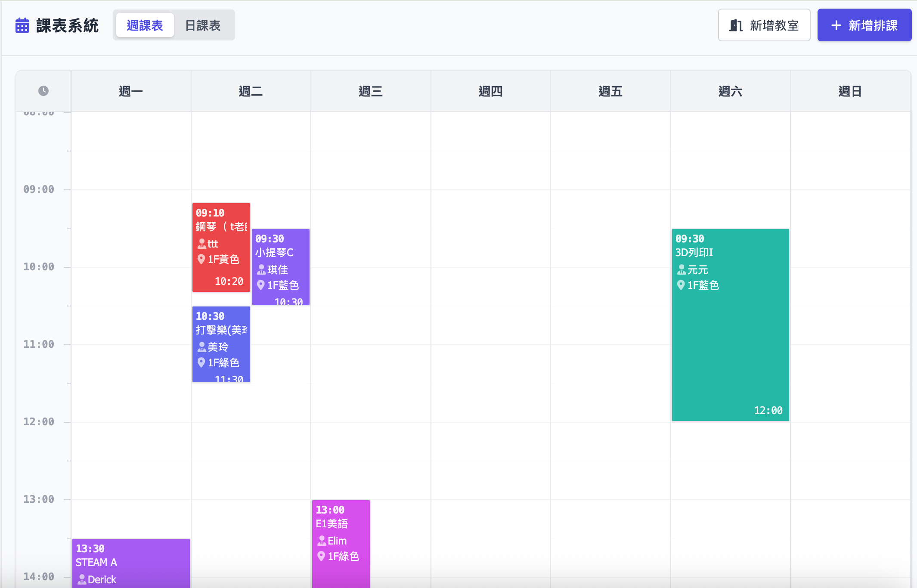Select the 週一 column header
Screen dimensions: 917x588
(131, 91)
